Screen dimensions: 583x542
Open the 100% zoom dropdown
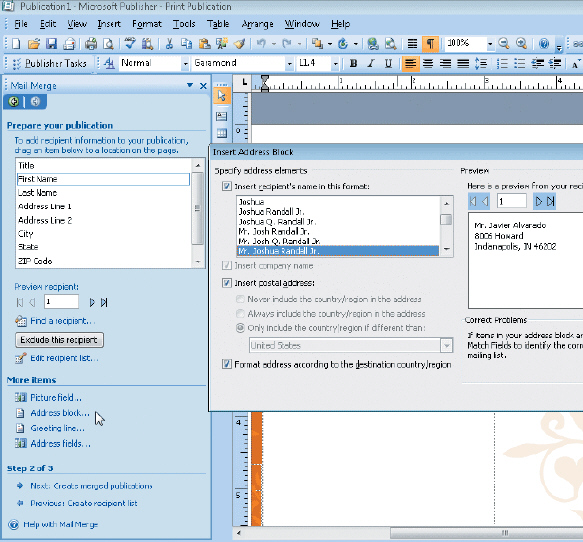tap(490, 44)
